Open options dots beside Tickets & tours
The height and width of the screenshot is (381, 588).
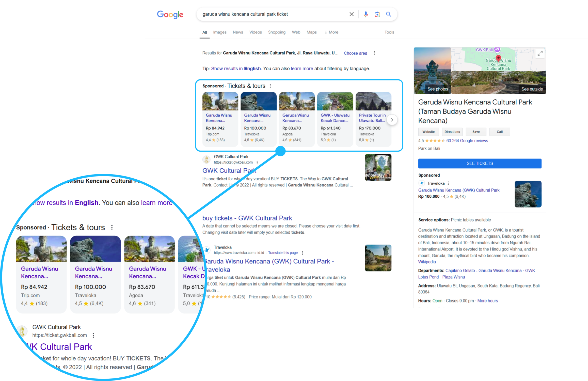tap(270, 86)
